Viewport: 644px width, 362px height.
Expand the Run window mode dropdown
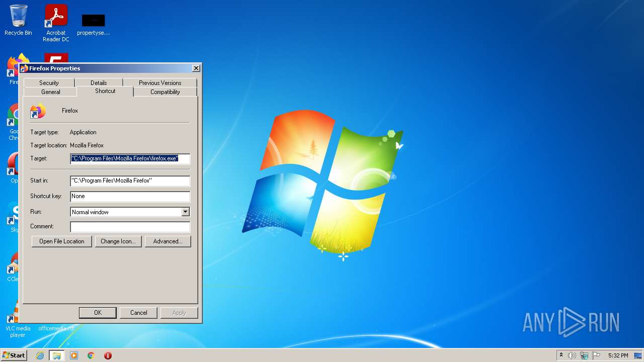186,212
